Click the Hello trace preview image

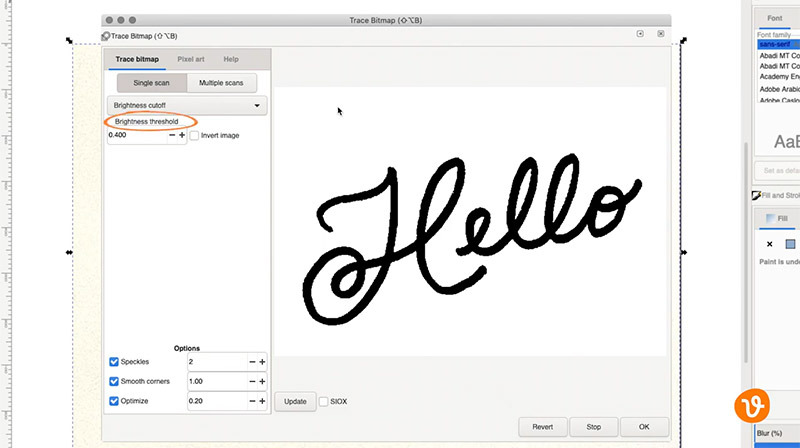[470, 221]
